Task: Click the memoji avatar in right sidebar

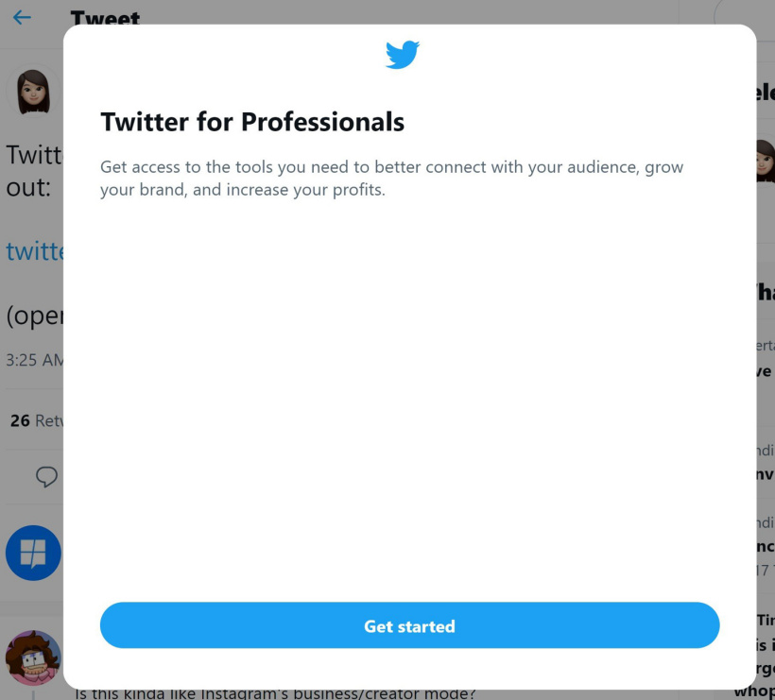Action: [765, 161]
